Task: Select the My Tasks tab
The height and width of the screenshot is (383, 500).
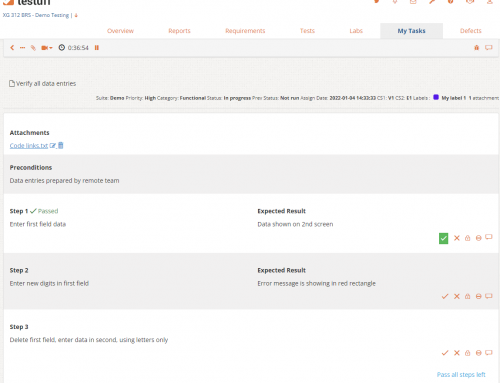Action: [x=411, y=31]
